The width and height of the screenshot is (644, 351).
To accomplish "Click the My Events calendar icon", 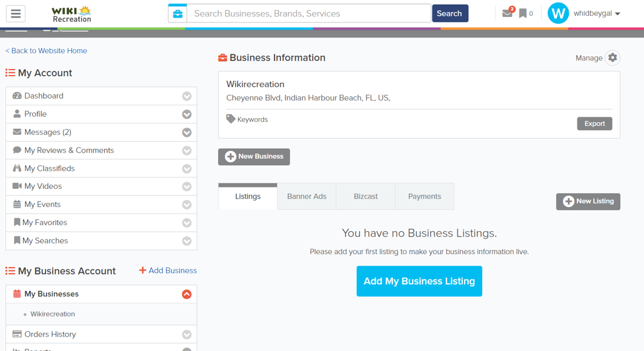I will [x=17, y=204].
